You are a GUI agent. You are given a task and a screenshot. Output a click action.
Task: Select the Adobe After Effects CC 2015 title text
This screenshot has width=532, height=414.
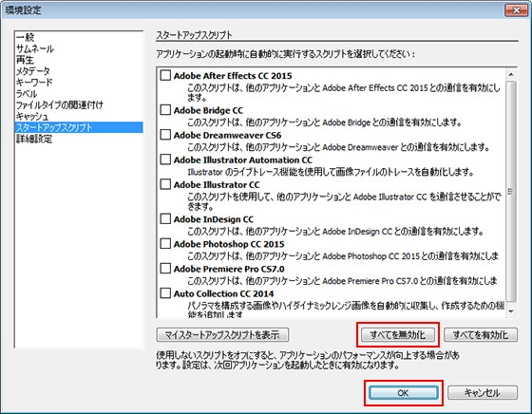click(x=233, y=76)
